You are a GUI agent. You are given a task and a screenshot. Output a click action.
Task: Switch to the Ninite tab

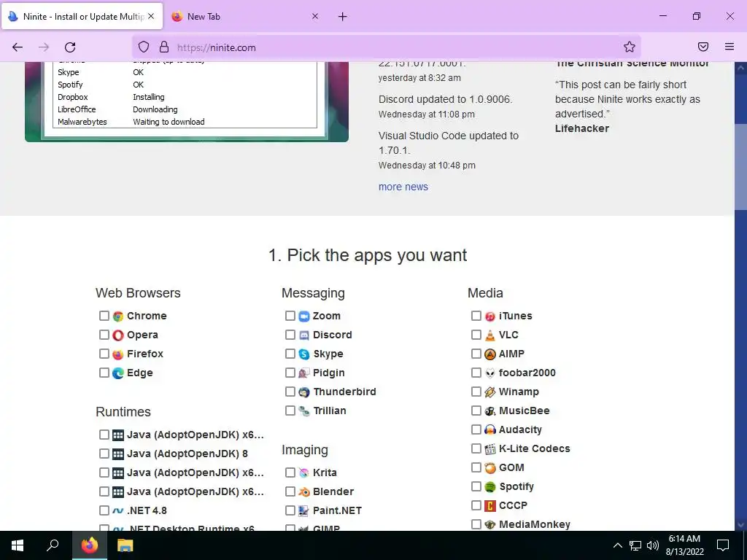(x=82, y=16)
